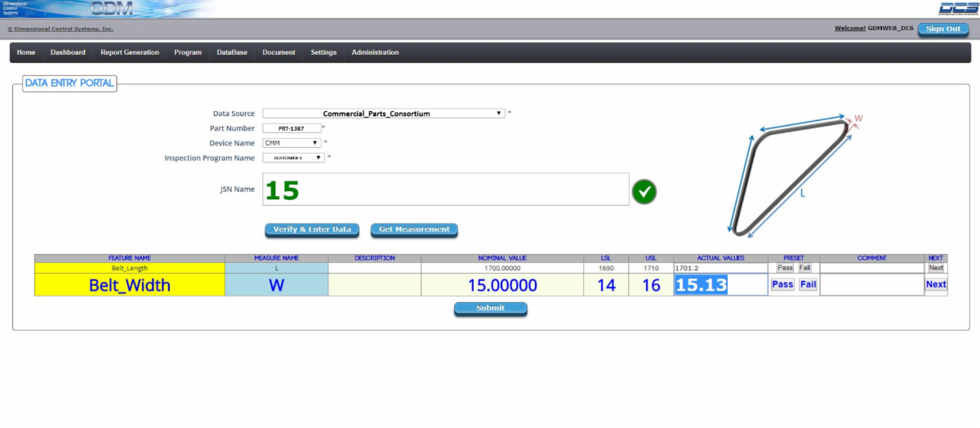Open the Report Generation menu

click(x=130, y=52)
